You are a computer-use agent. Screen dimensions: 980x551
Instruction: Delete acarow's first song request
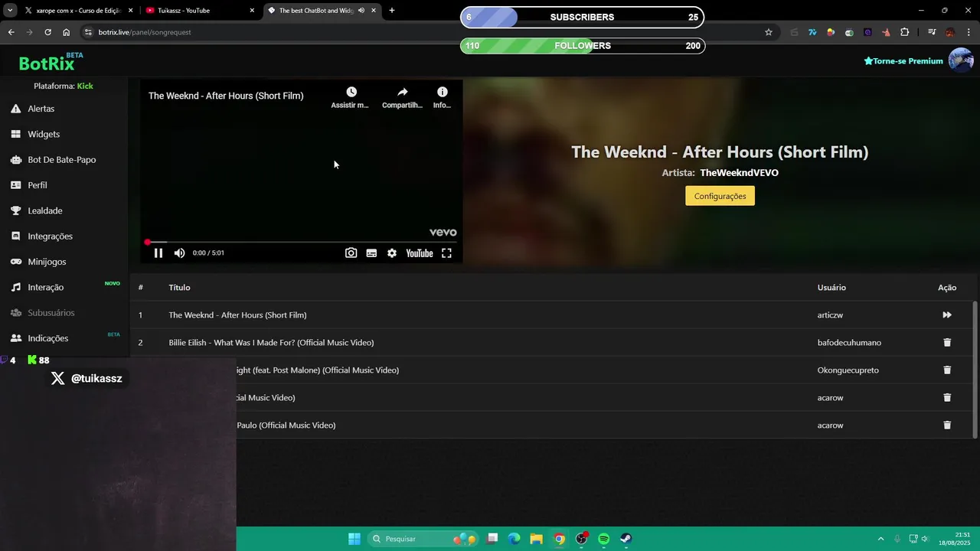point(947,398)
